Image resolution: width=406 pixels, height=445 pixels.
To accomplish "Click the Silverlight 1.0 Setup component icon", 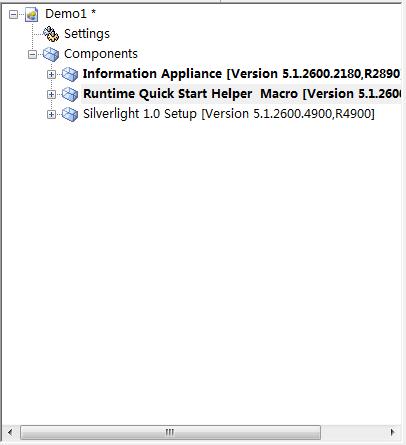I will pyautogui.click(x=70, y=114).
